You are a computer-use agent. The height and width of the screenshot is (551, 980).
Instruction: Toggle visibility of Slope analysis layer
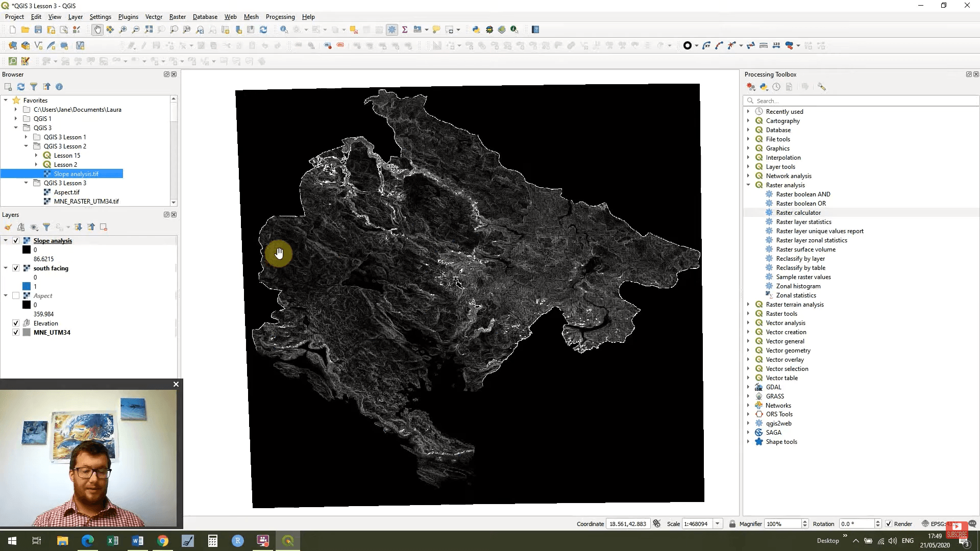[16, 241]
